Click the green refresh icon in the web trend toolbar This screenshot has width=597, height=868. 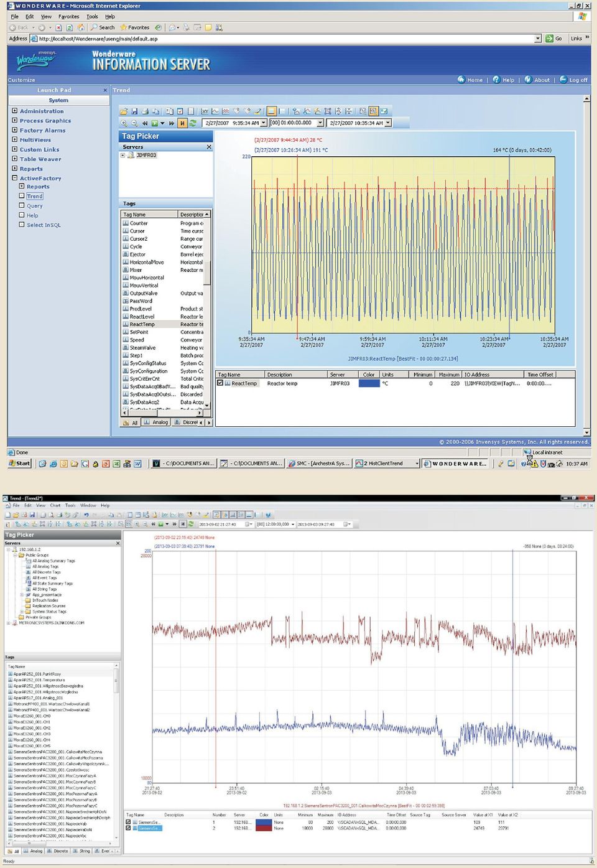click(193, 123)
